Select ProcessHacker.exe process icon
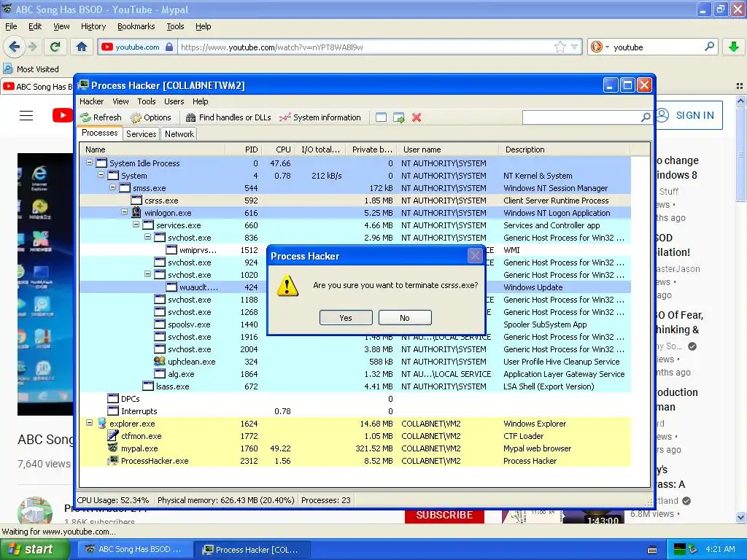 pyautogui.click(x=113, y=461)
